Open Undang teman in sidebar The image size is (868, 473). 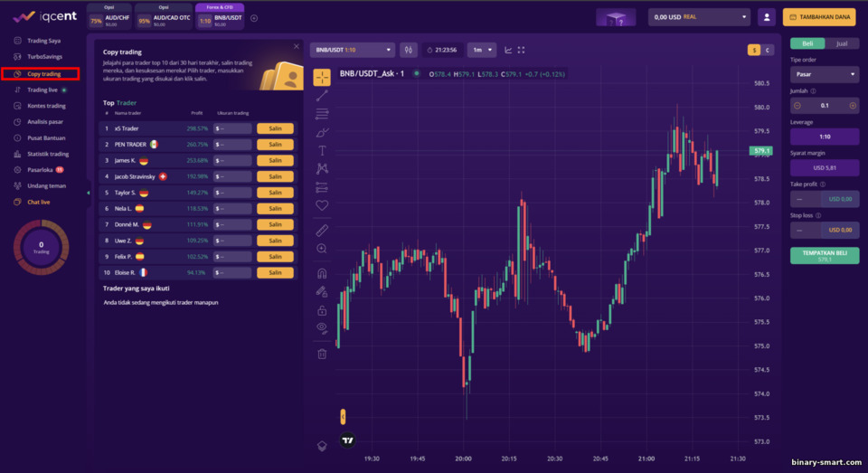[46, 186]
